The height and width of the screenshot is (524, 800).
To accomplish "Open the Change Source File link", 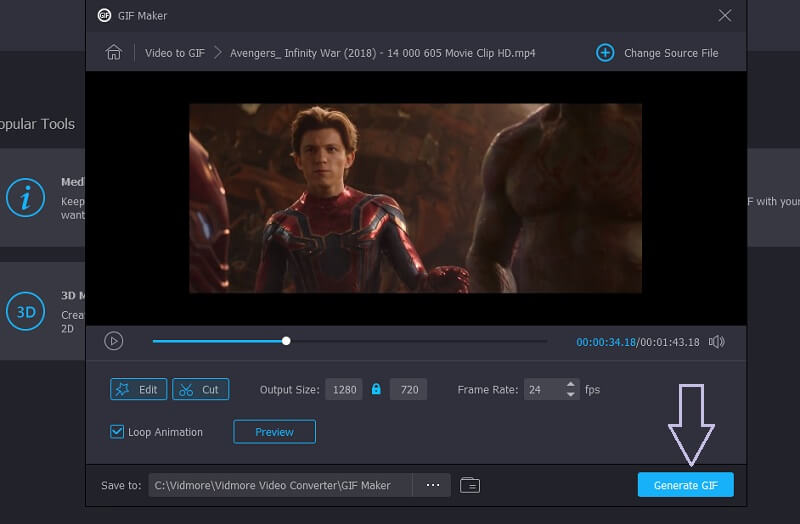I will [671, 53].
